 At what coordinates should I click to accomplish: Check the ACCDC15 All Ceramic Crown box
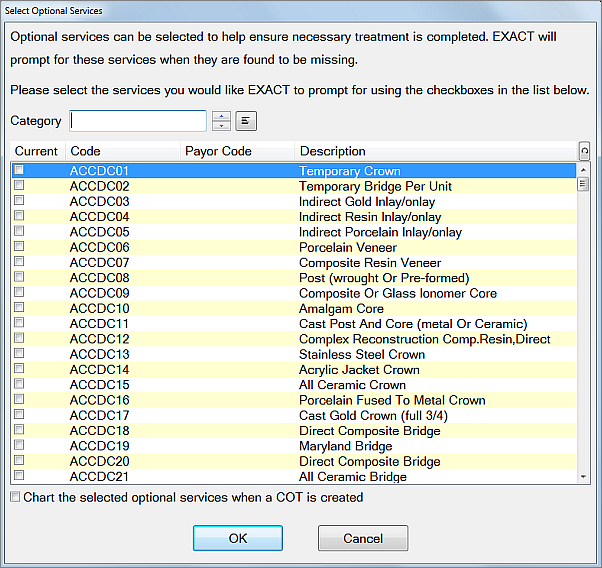(19, 384)
